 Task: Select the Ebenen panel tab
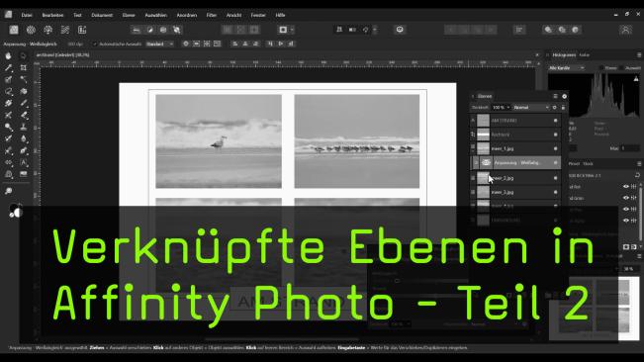485,96
